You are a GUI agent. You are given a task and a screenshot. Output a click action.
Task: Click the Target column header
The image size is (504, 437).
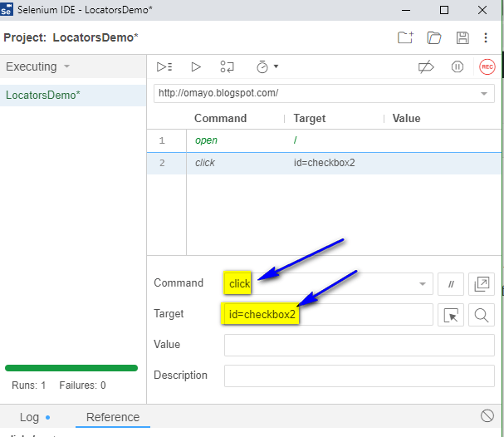coord(309,119)
